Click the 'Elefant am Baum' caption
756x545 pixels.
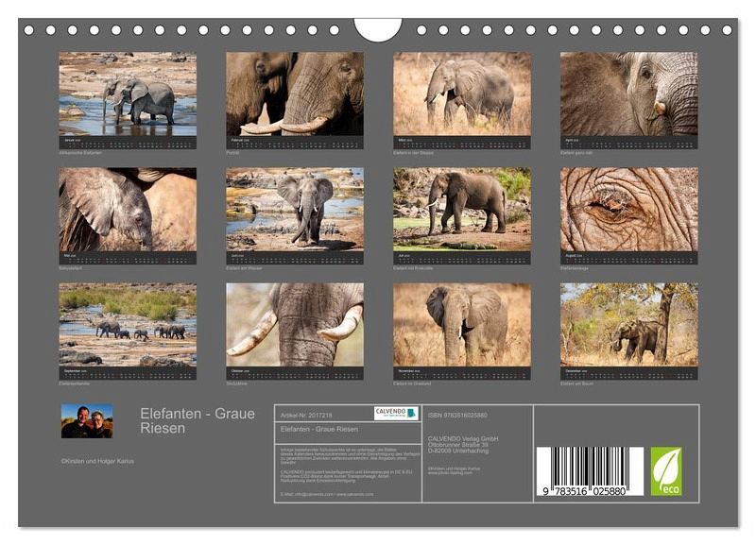[576, 383]
